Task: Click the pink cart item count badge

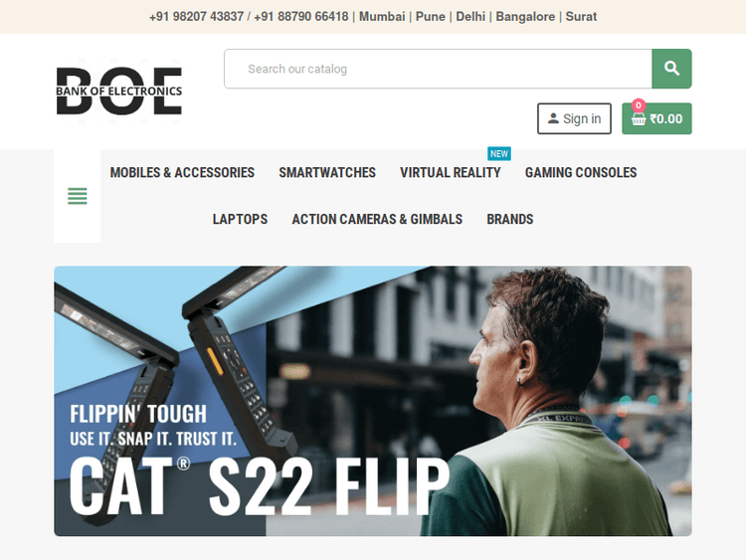Action: pyautogui.click(x=639, y=105)
